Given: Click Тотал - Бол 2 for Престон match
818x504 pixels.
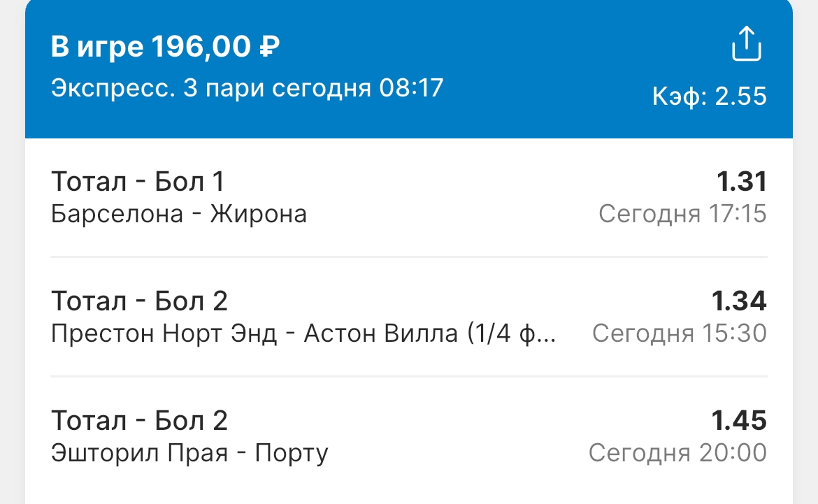Looking at the screenshot, I should (139, 301).
